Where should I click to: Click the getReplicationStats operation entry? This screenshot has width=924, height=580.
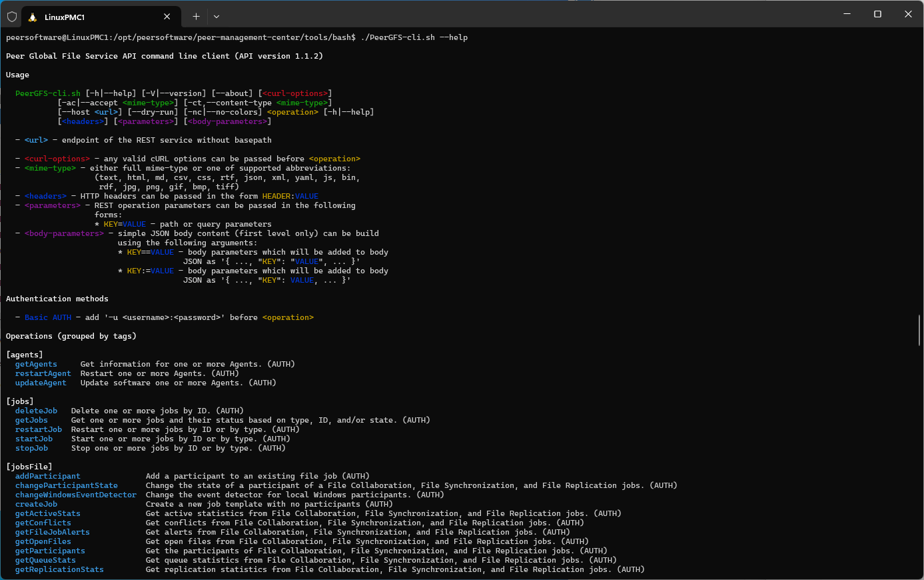click(x=59, y=569)
